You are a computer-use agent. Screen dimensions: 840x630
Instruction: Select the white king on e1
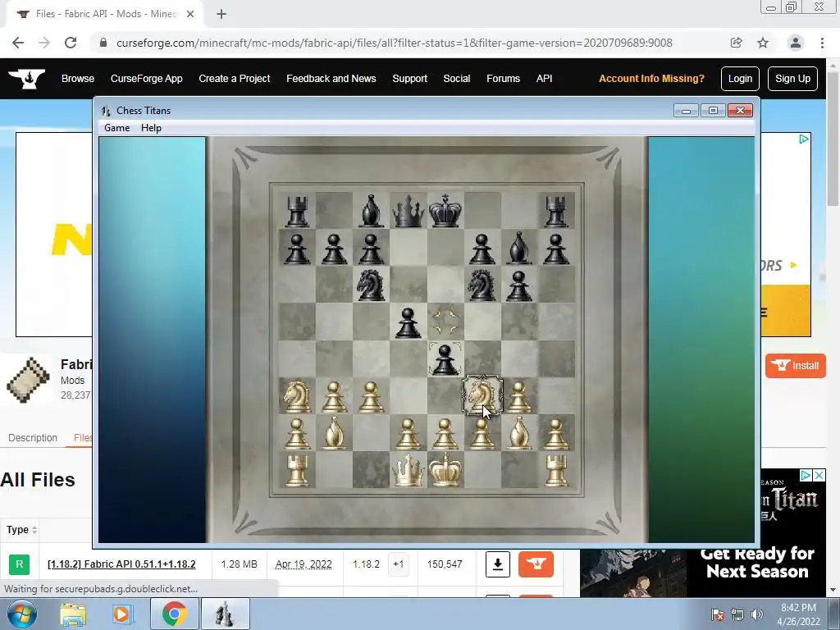445,470
